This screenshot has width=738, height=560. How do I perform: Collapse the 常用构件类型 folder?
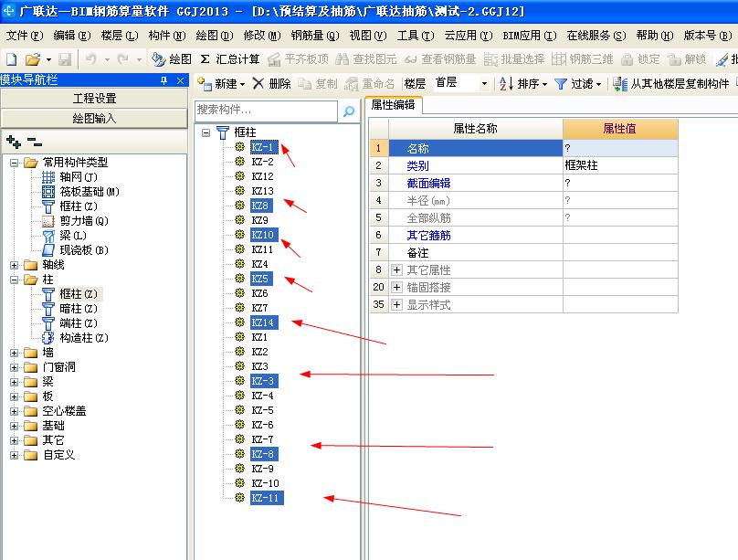point(14,163)
